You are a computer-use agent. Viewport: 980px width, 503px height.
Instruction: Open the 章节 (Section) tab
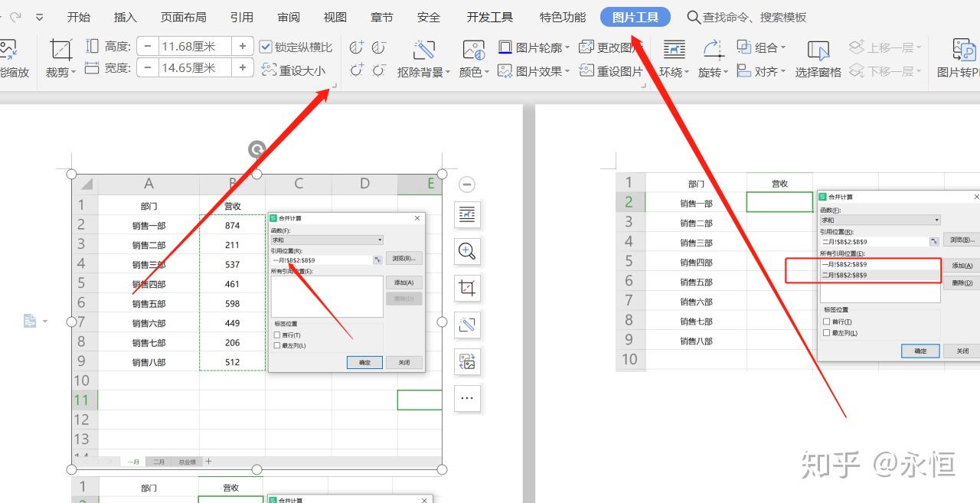381,17
